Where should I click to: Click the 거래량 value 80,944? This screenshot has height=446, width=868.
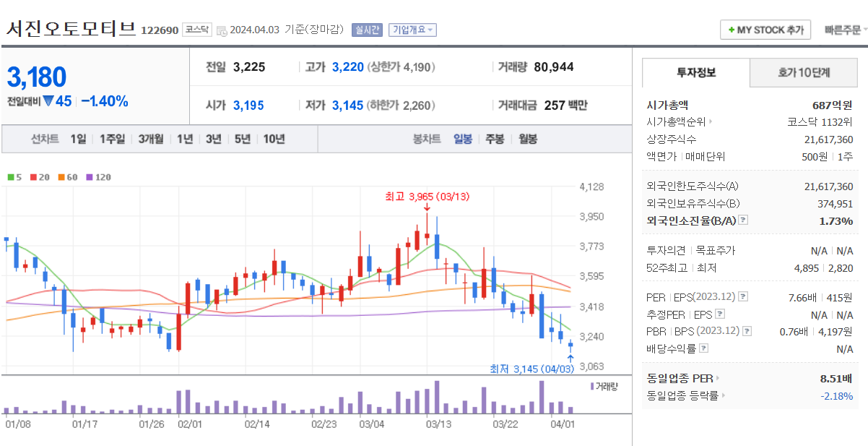[x=554, y=67]
